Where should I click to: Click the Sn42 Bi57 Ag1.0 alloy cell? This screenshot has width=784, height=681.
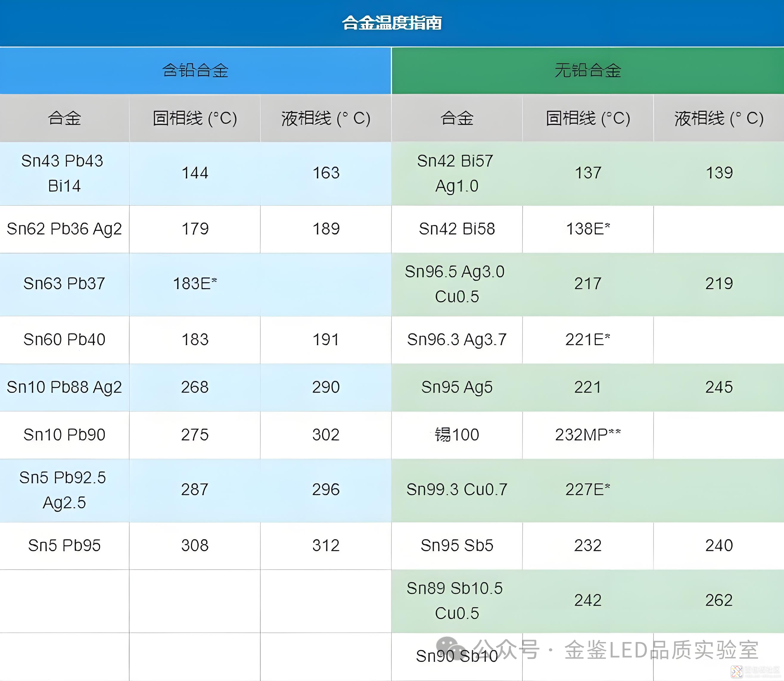click(456, 173)
